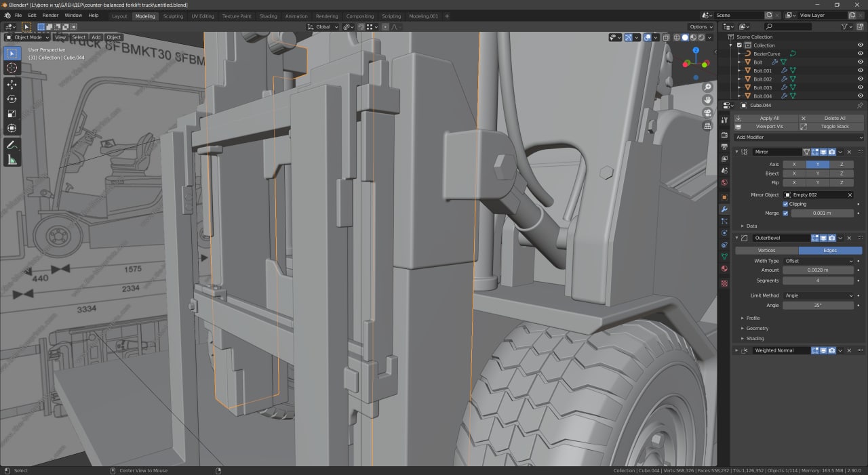Toggle viewport gizmos button
868x475 pixels.
(x=628, y=38)
